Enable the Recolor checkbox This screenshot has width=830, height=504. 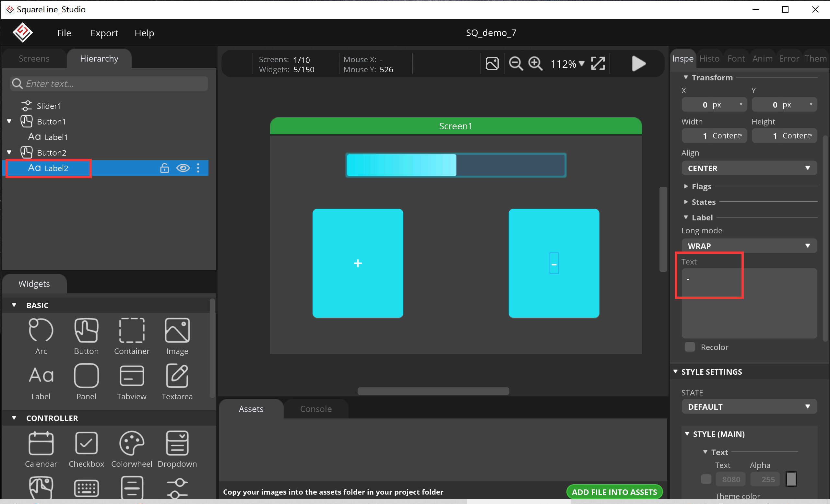point(690,347)
